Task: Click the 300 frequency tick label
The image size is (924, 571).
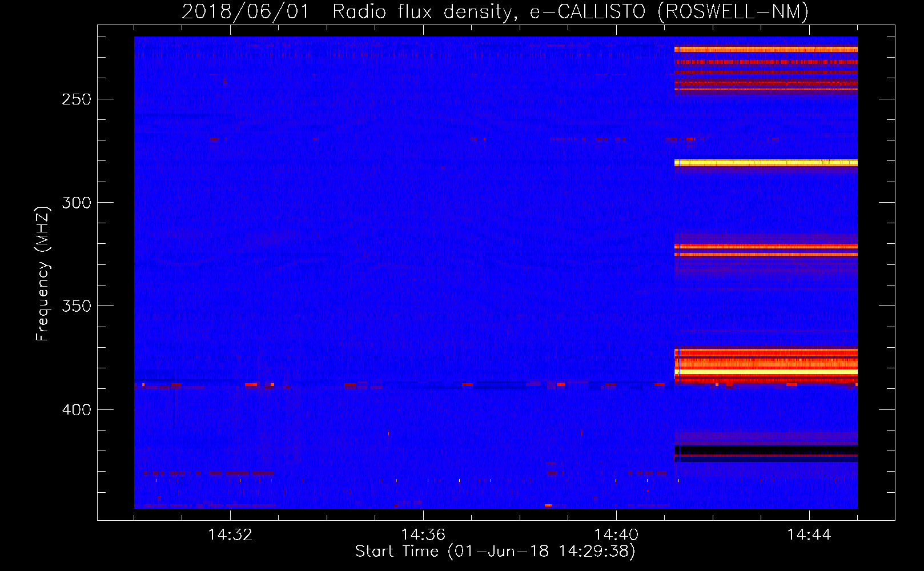Action: 77,203
